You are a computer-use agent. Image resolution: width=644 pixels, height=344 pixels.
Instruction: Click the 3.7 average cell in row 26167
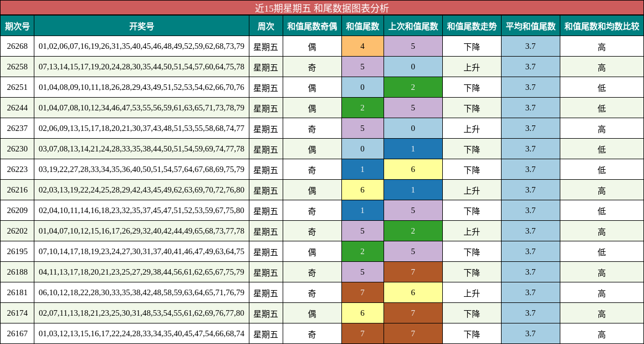click(x=530, y=333)
